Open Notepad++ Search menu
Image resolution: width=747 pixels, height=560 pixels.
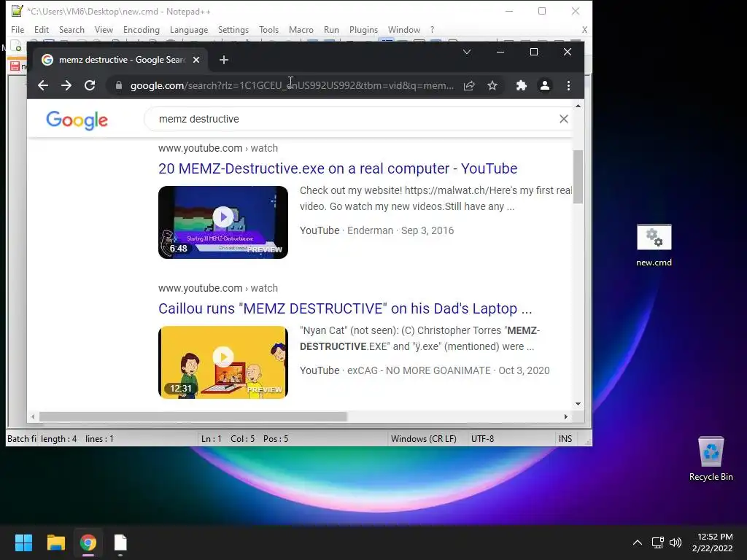point(71,29)
